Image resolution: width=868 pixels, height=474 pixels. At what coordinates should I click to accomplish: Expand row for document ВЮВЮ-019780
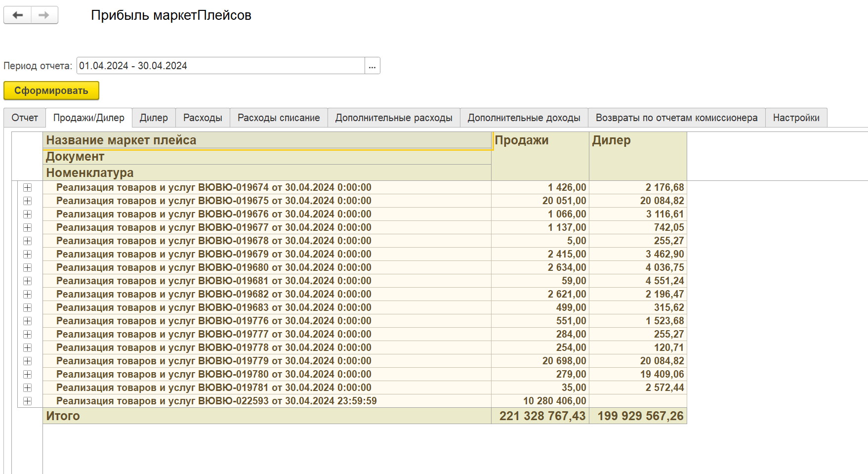[28, 375]
